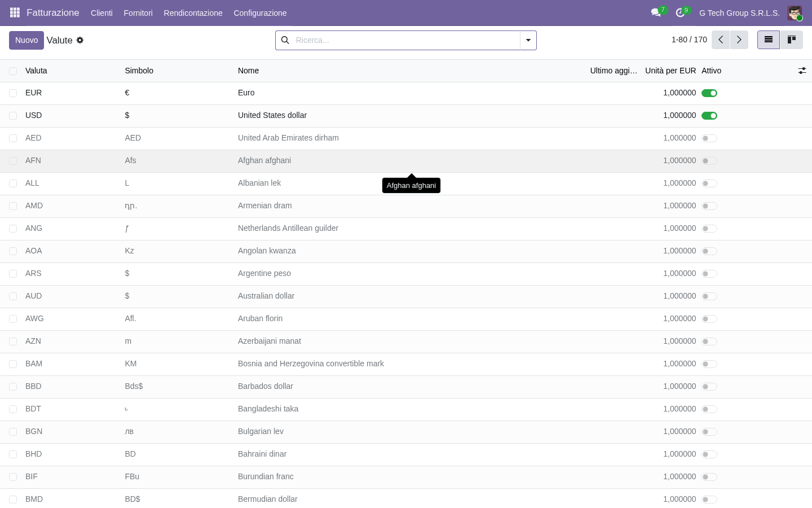Expand the search options dropdown arrow
Screen dimensions: 812x508
point(528,40)
